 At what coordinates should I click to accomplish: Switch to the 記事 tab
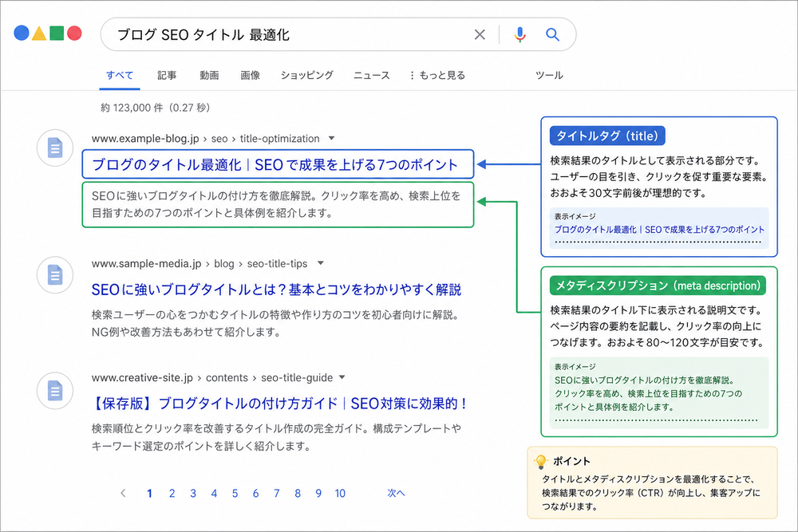click(167, 75)
